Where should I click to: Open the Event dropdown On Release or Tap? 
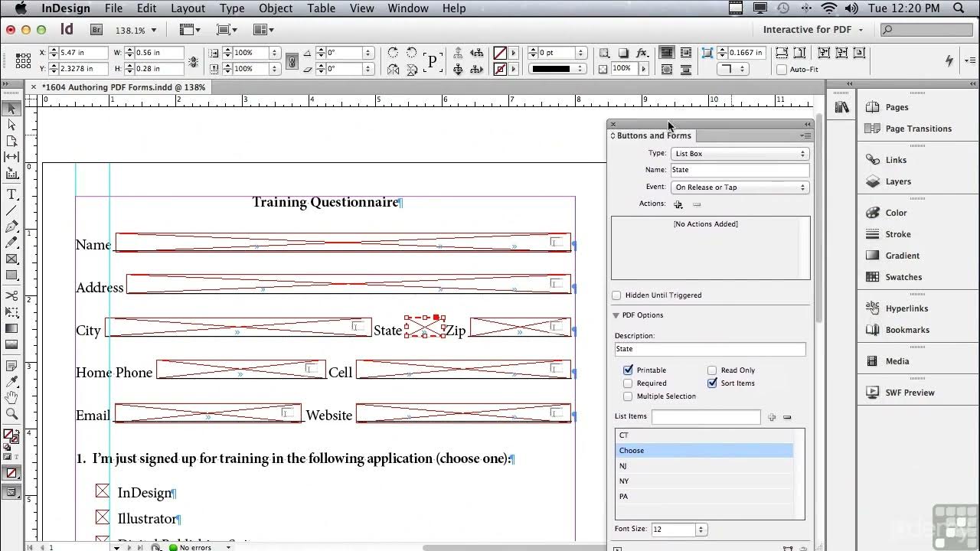tap(740, 187)
